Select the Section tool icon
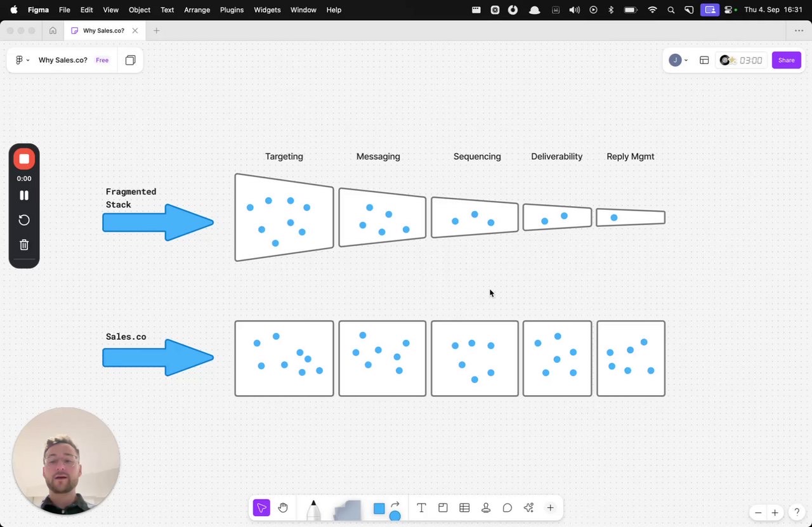Viewport: 812px width, 527px height. tap(443, 507)
